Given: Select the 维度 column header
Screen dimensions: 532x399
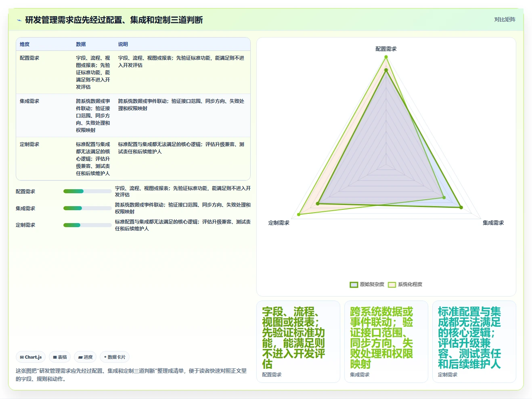Looking at the screenshot, I should point(25,44).
